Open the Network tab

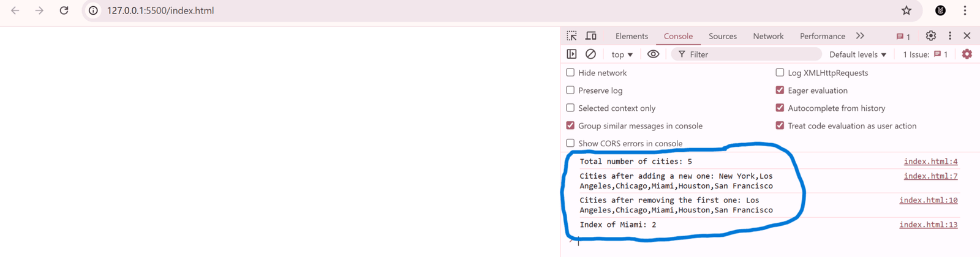768,36
